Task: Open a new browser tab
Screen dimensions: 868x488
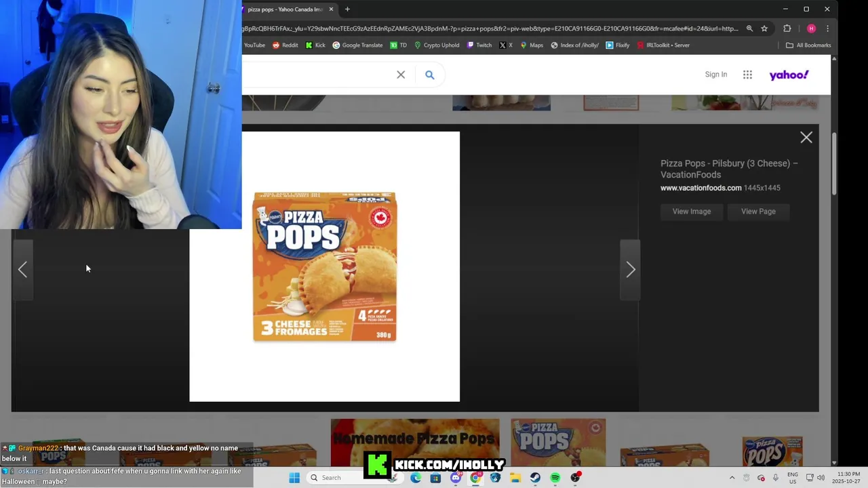Action: click(x=347, y=9)
